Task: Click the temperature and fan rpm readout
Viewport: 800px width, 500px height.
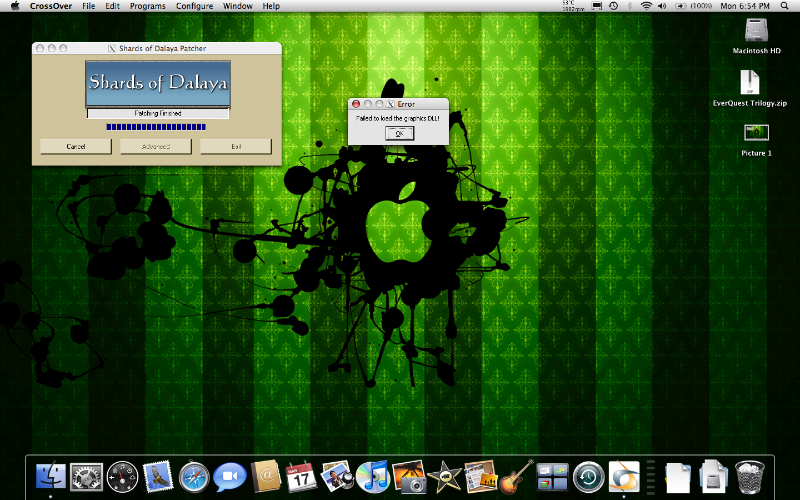Action: [x=573, y=6]
